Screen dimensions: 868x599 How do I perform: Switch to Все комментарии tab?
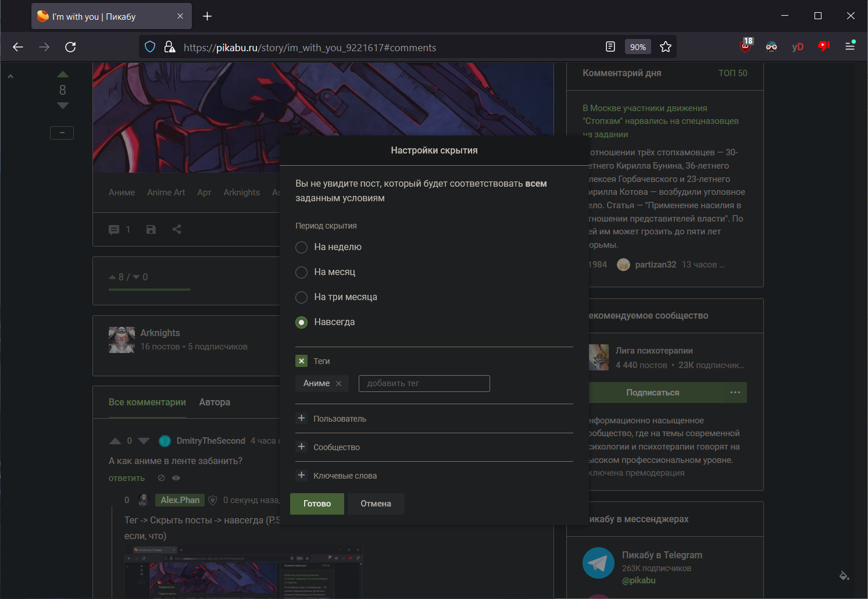tap(147, 402)
